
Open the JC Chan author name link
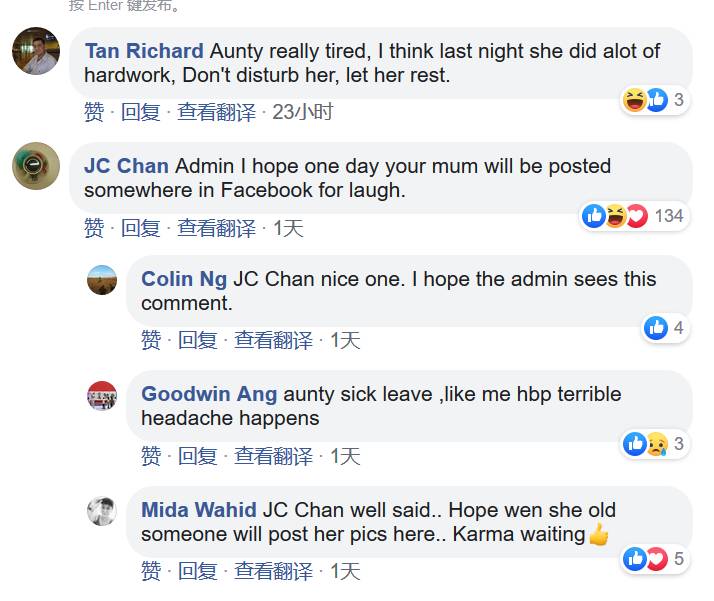tap(126, 166)
